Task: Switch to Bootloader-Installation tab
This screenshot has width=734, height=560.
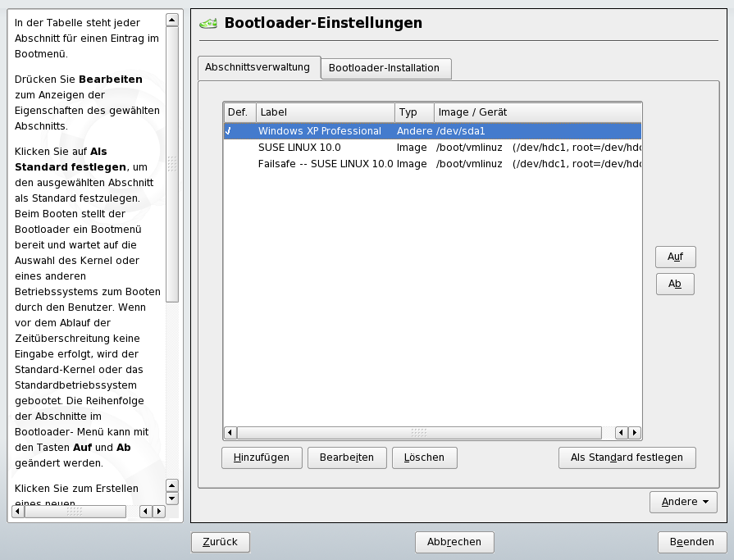Action: [385, 68]
